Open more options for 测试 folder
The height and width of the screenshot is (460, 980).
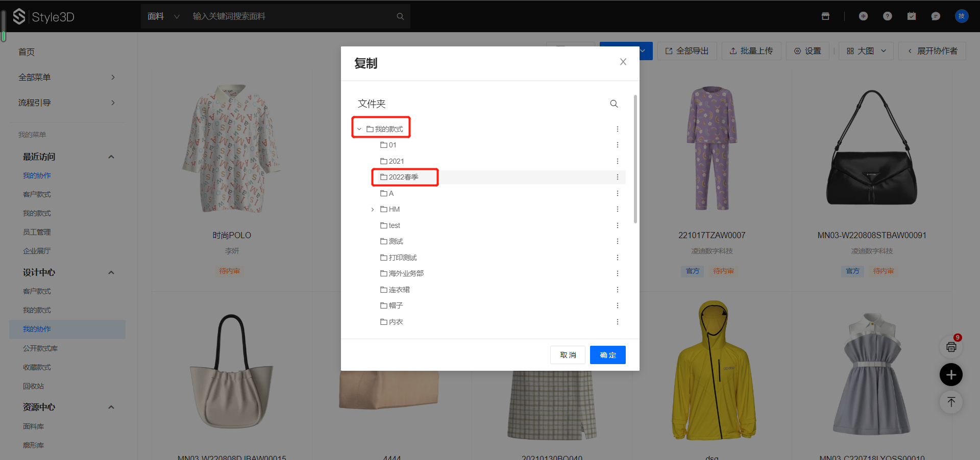[618, 241]
